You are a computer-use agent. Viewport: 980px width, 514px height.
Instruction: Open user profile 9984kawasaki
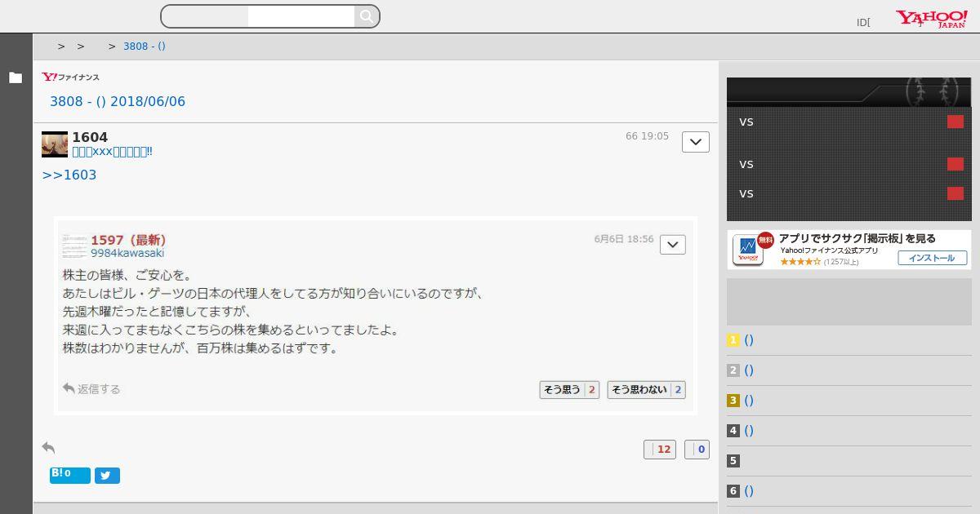127,253
